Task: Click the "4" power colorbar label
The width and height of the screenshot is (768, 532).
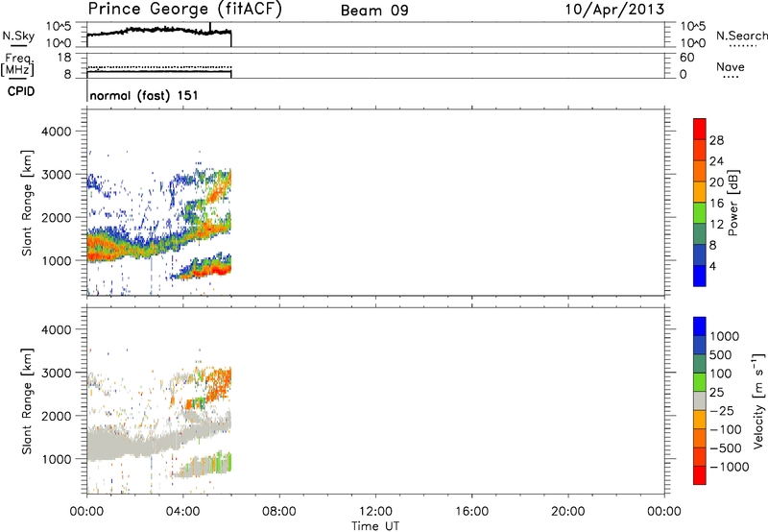Action: pyautogui.click(x=712, y=266)
